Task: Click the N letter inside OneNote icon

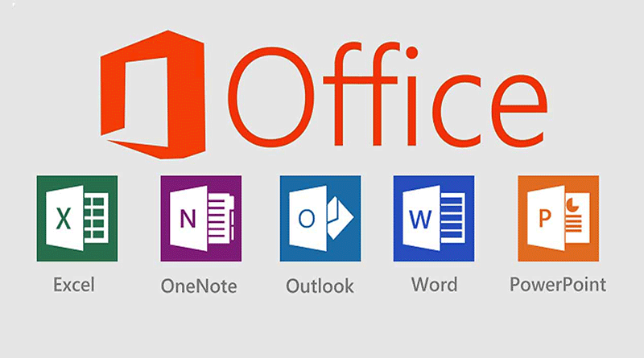Action: tap(184, 220)
